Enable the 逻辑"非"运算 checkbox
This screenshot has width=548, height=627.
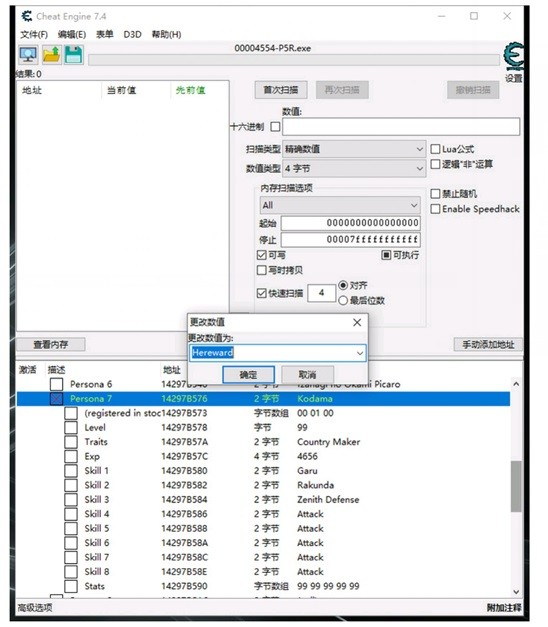click(435, 164)
